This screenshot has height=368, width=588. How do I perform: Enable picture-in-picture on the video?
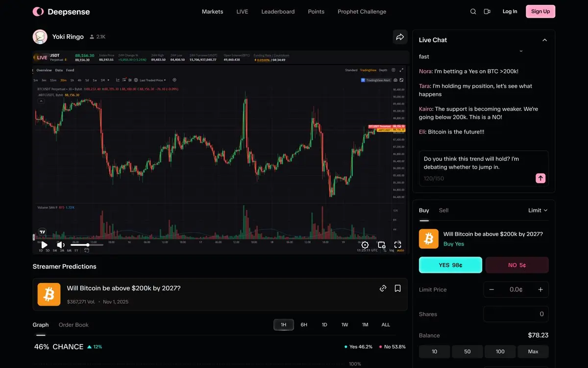(381, 245)
